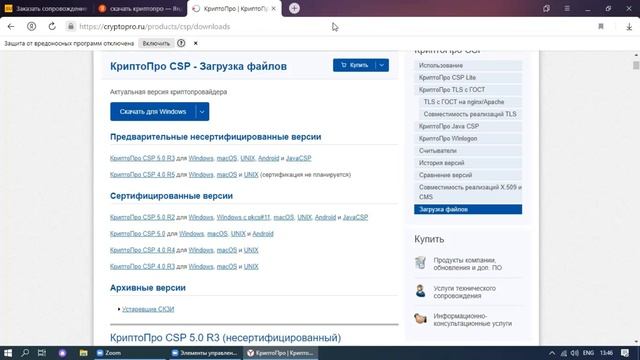The image size is (640, 360).
Task: Open КриптоПро Winlogon sidebar item
Action: 468,139
